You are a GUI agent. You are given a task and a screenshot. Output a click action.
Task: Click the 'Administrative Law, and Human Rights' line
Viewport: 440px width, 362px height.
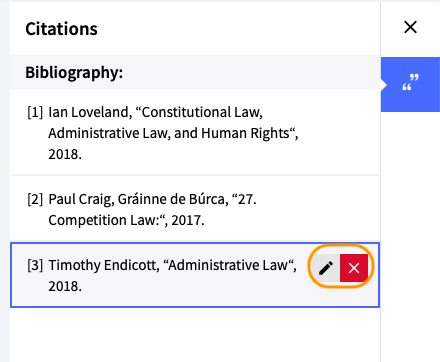pyautogui.click(x=173, y=133)
